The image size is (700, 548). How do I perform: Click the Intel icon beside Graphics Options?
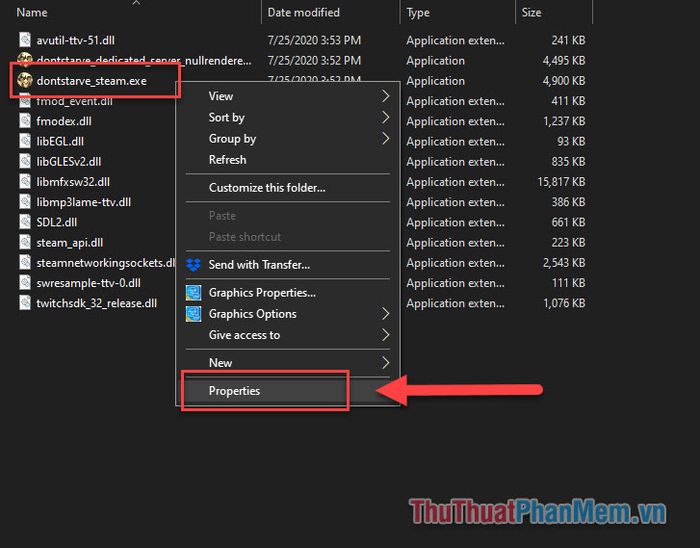pos(193,314)
